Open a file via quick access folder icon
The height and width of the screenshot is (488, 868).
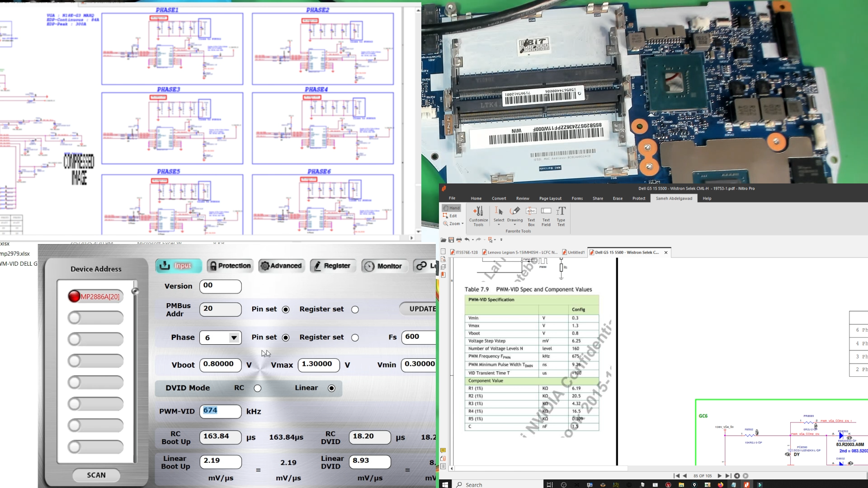(443, 240)
